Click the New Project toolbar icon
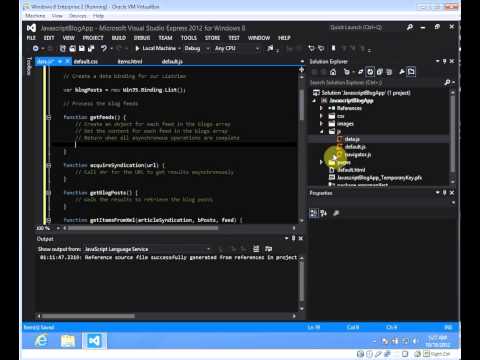The width and height of the screenshot is (480, 360). [63, 49]
